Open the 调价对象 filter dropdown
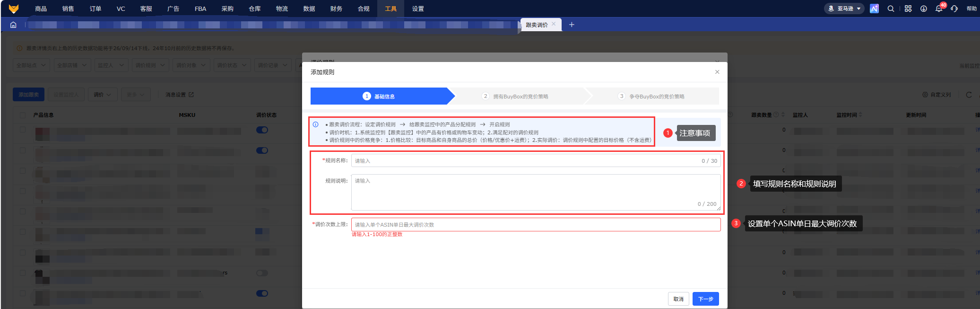Viewport: 980px width, 309px height. pos(191,65)
